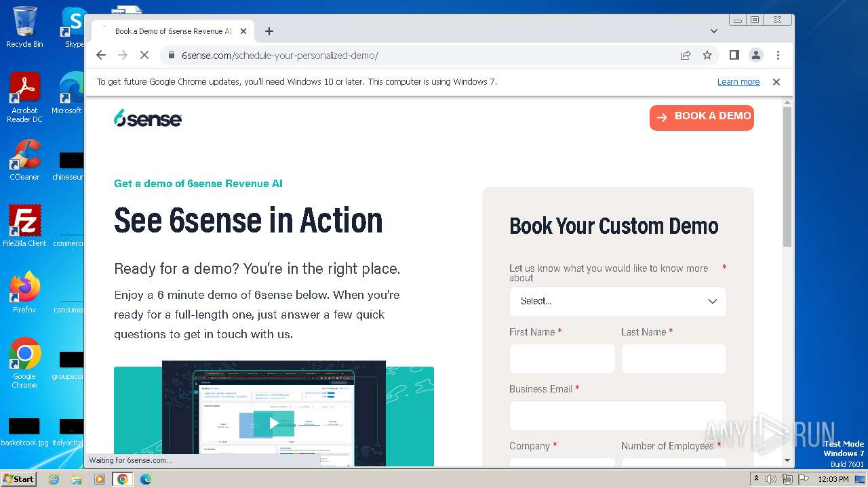Open Internet Explorer from taskbar
This screenshot has width=868, height=488.
point(54,479)
